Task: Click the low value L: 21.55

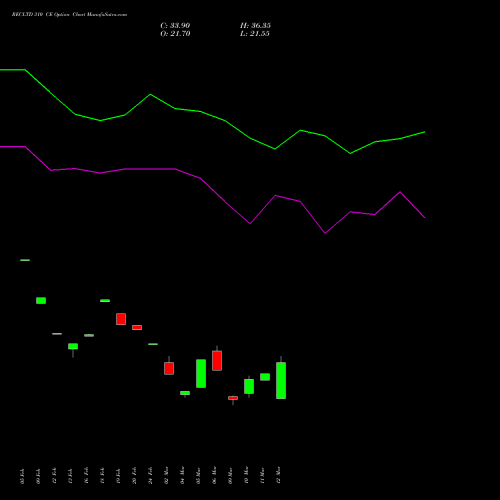Action: click(x=255, y=34)
